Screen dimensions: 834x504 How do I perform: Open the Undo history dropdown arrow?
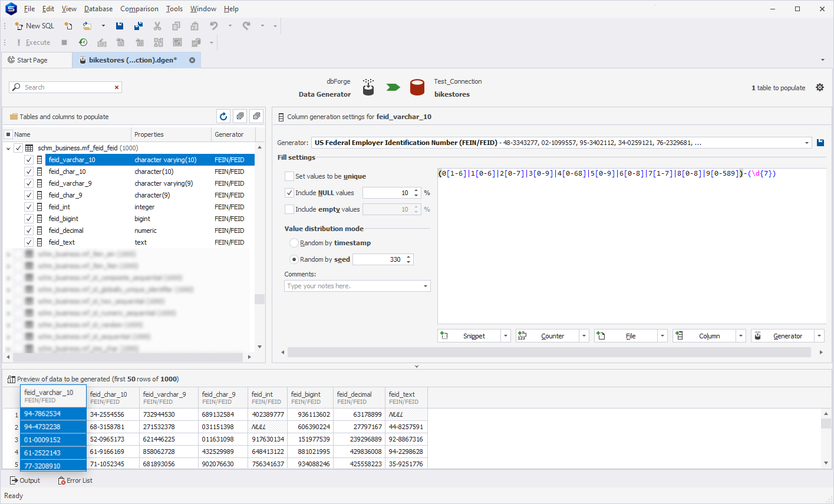(230, 26)
